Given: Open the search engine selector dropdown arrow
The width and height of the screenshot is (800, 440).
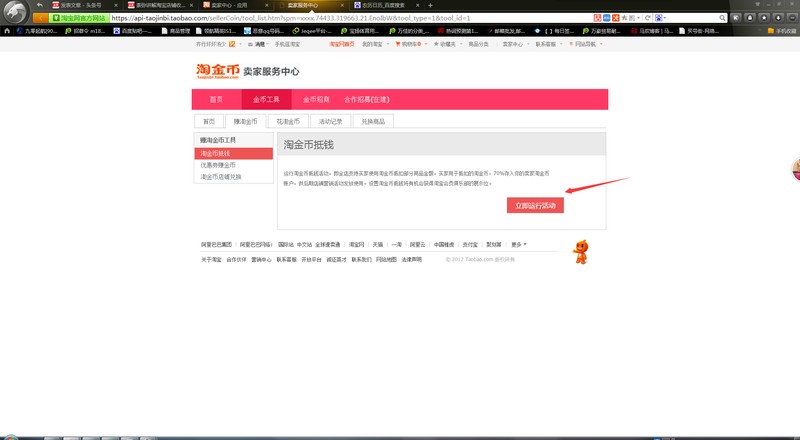Looking at the screenshot, I should (x=665, y=18).
